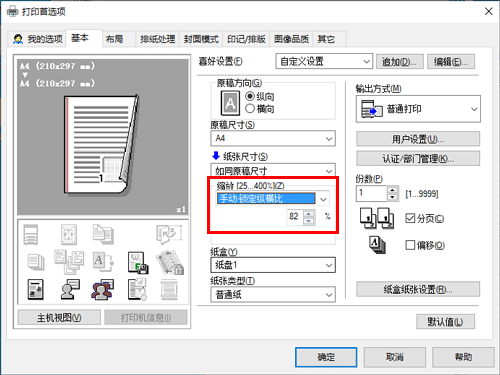Switch to the 印记/排版 tab

pos(246,39)
